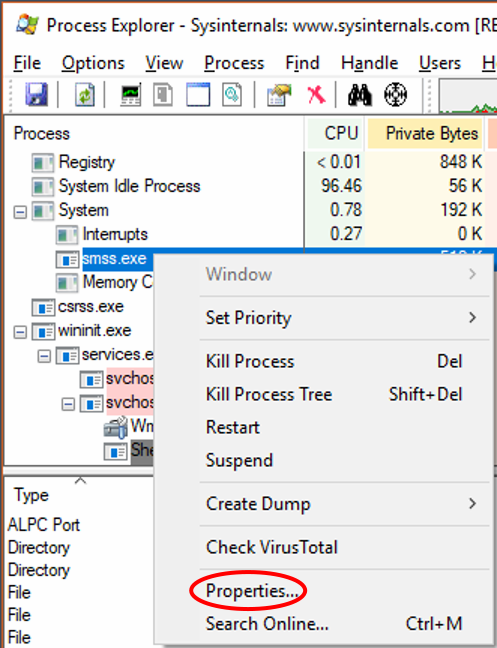Image resolution: width=497 pixels, height=648 pixels.
Task: Click the smss.exe process icon
Action: [x=67, y=259]
